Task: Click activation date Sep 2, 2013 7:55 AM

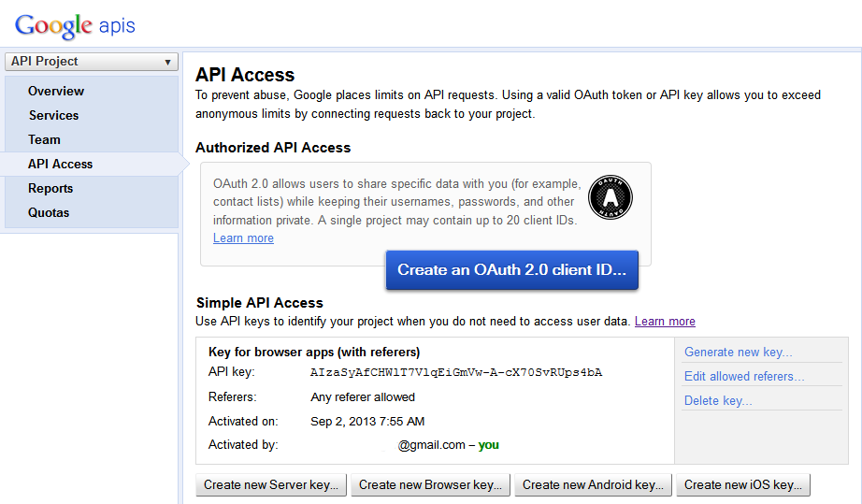Action: click(367, 422)
